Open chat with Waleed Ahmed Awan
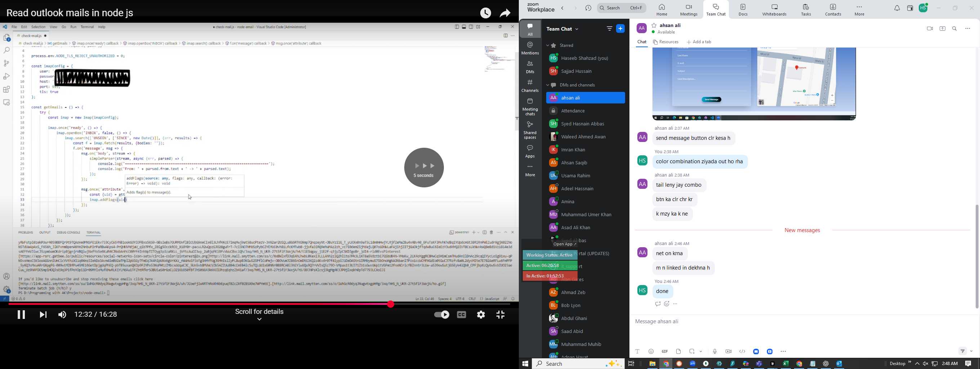The width and height of the screenshot is (980, 369). pos(585,137)
